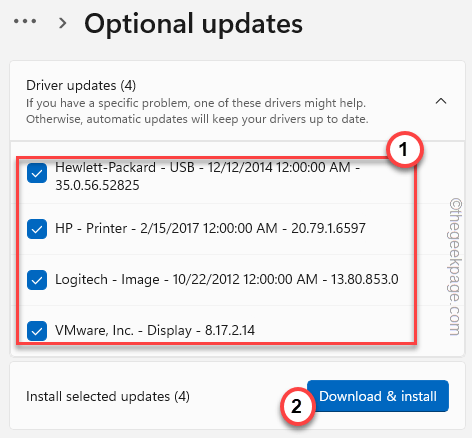472x438 pixels.
Task: Uncheck the Hewlett-Packard USB driver
Action: pos(37,173)
